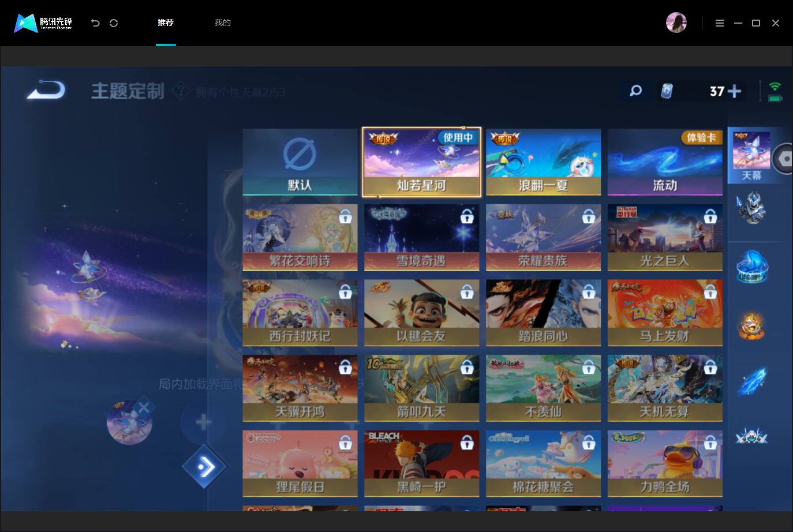Screen dimensions: 793x532
Task: Open the locked 黑崎一护 theme
Action: coord(422,463)
